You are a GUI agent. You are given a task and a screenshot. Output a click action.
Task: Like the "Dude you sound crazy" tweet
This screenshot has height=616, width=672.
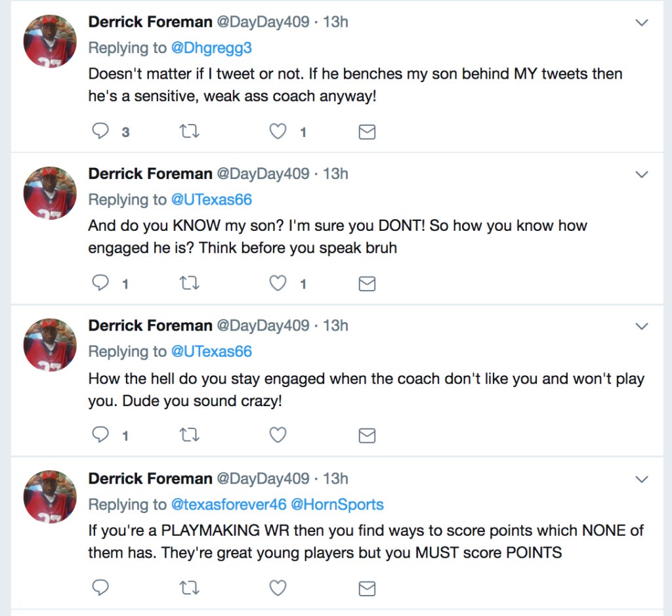[x=278, y=435]
